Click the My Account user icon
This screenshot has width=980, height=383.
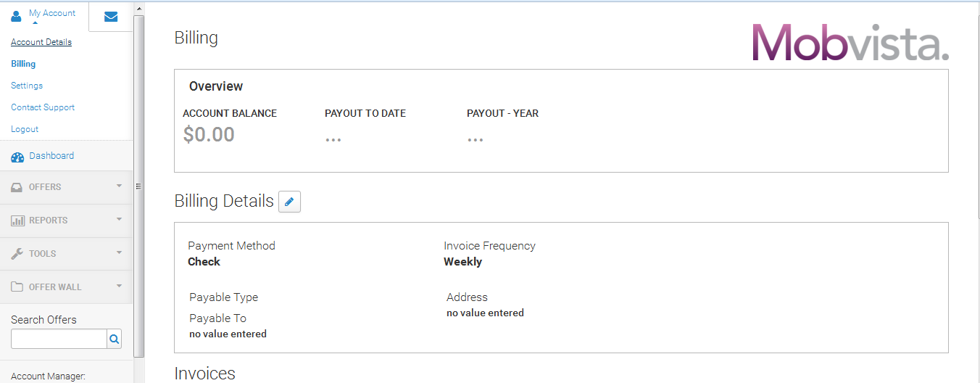pyautogui.click(x=17, y=16)
